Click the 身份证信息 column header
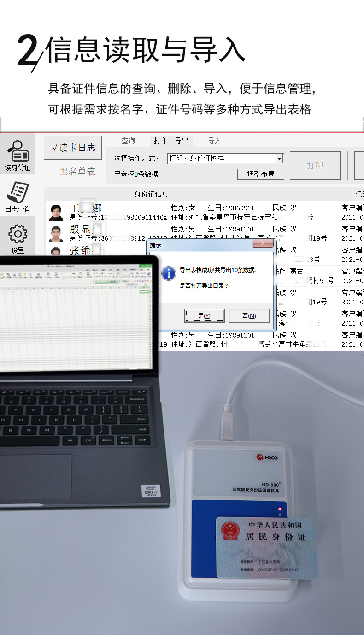Viewport: 364px width, 641px height. click(151, 194)
